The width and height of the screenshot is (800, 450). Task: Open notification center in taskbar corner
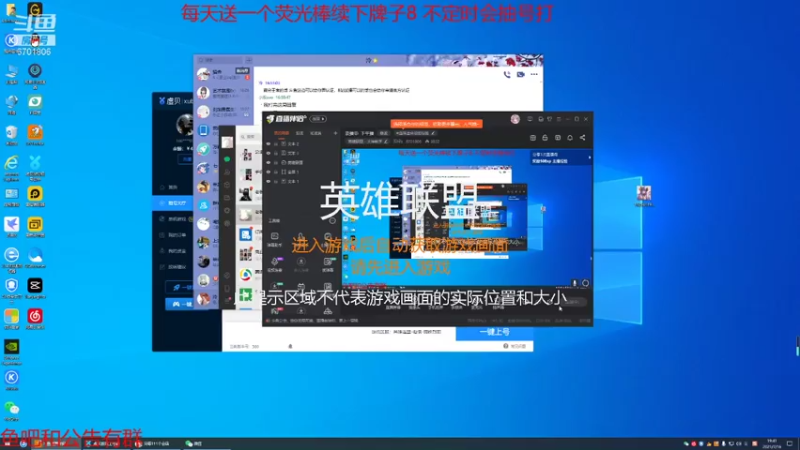click(790, 444)
